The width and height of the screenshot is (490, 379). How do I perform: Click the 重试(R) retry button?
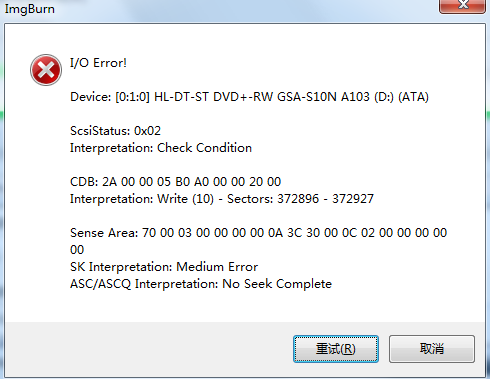point(336,349)
